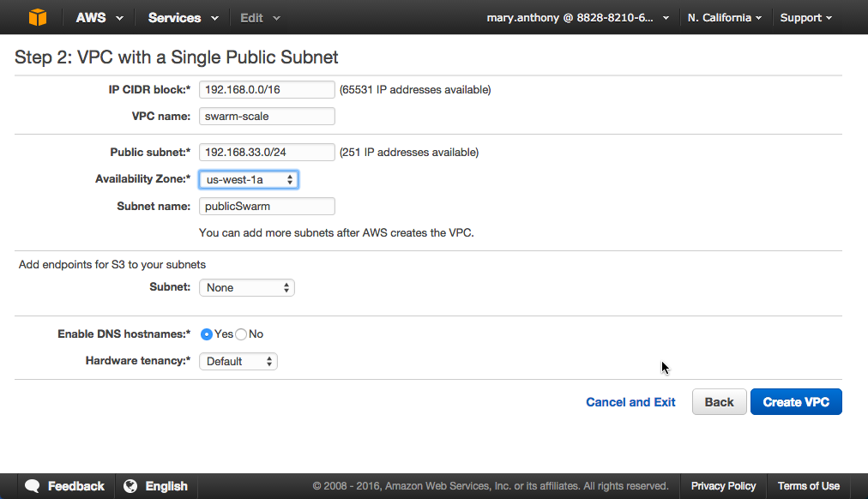Viewport: 868px width, 499px height.
Task: Click the globe icon beside English
Action: click(x=130, y=486)
